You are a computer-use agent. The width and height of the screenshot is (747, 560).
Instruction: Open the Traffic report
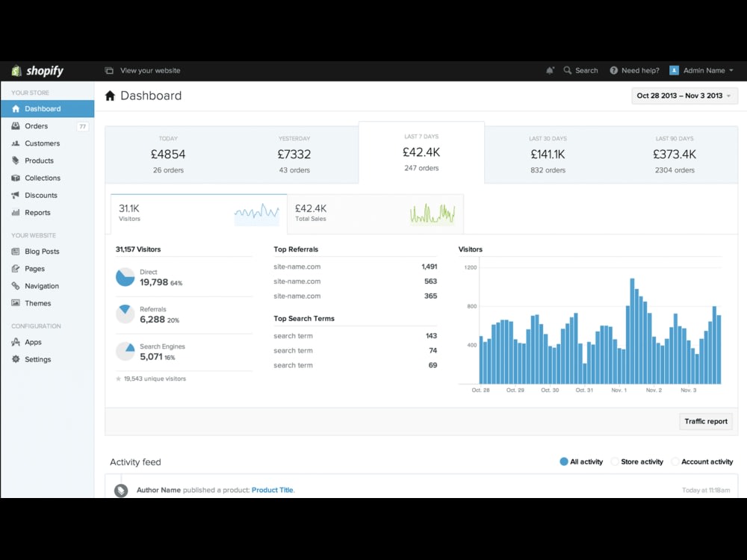click(x=705, y=421)
